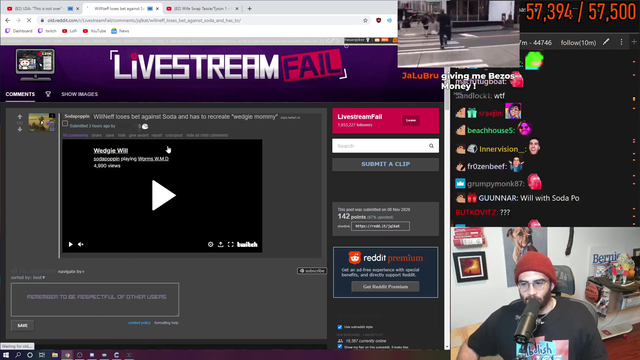Play the Wedgie Will clip
The height and width of the screenshot is (360, 640).
point(163,195)
